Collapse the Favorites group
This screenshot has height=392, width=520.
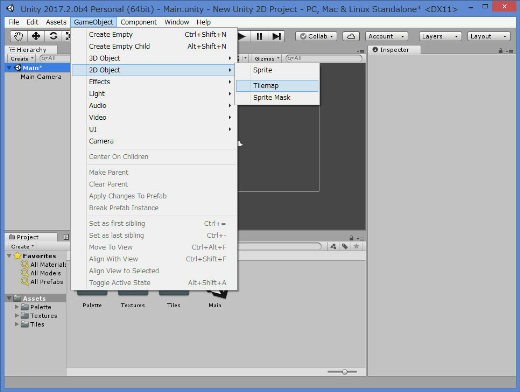pyautogui.click(x=9, y=256)
